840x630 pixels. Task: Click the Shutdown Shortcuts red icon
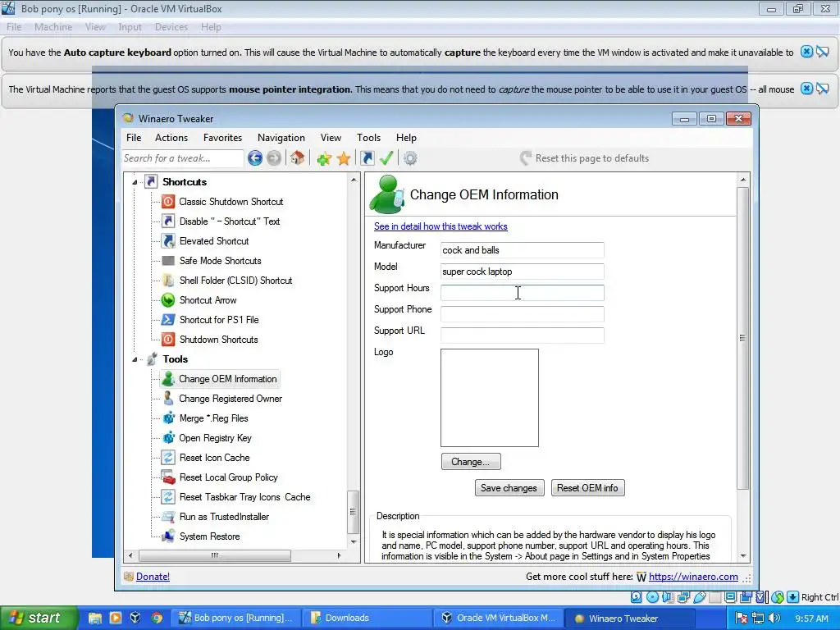coord(168,340)
